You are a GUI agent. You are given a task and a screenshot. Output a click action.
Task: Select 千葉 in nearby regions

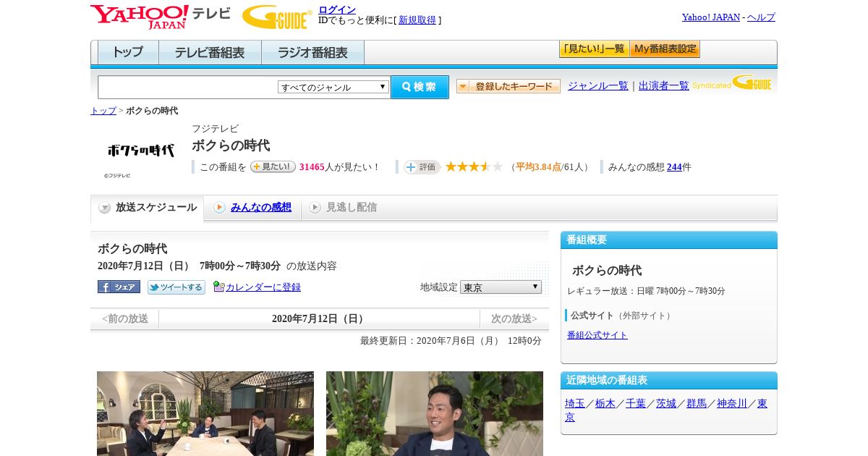(x=636, y=403)
